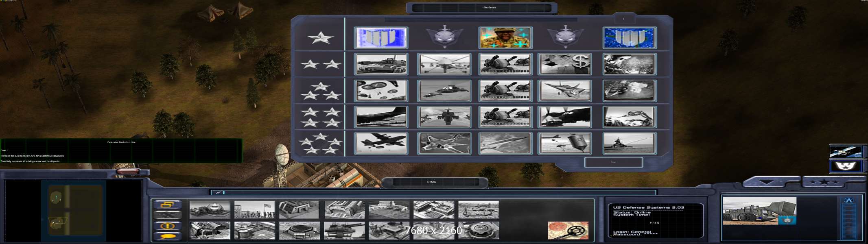This screenshot has width=868, height=244.
Task: Build the domed reactor structure in command bar
Action: (x=210, y=210)
